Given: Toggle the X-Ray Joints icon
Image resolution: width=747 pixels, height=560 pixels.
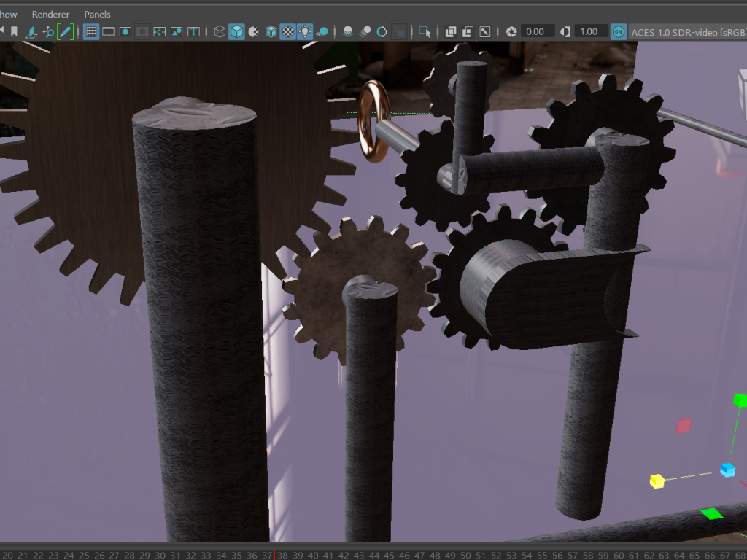Looking at the screenshot, I should pos(485,32).
